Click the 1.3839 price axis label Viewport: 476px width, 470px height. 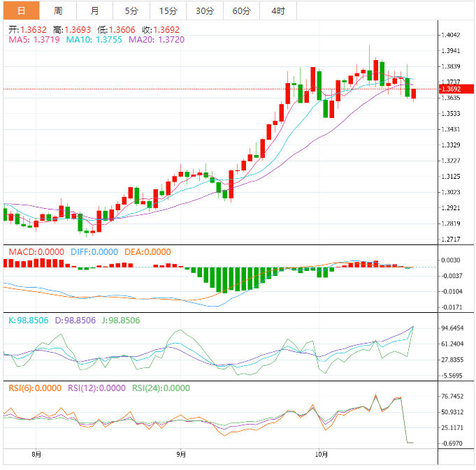[451, 66]
